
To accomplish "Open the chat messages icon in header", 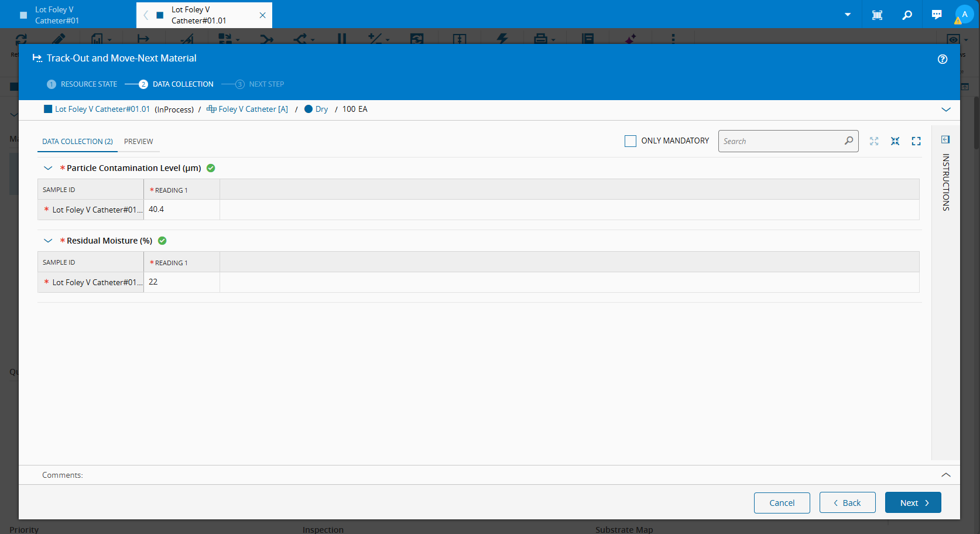I will tap(937, 15).
